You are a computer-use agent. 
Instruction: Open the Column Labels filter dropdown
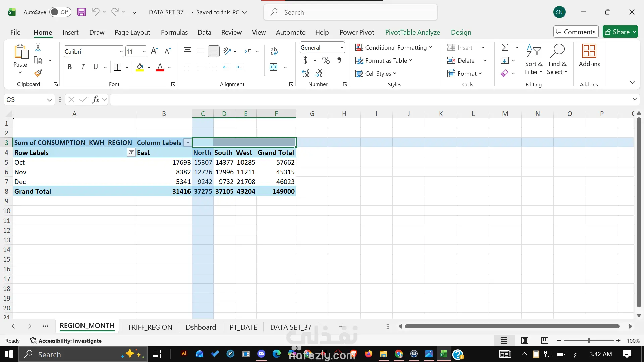[187, 143]
